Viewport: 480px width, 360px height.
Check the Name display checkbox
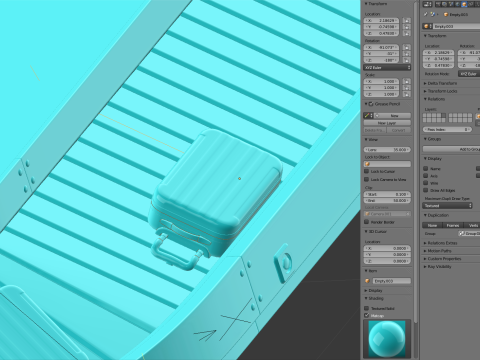pos(426,169)
